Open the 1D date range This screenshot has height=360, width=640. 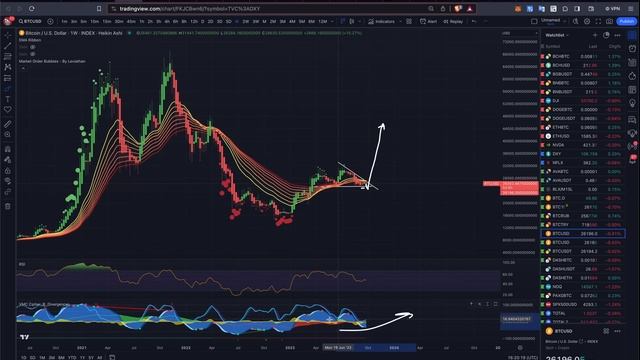(x=23, y=358)
